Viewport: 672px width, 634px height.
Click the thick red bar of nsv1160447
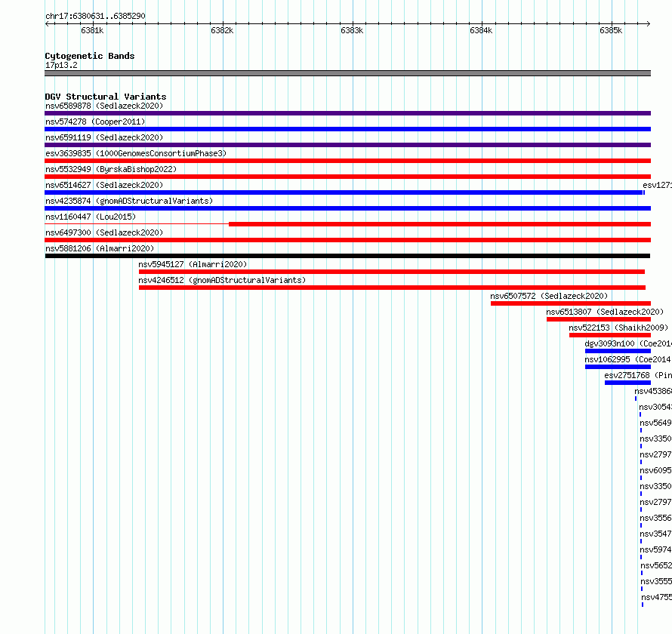pos(439,224)
